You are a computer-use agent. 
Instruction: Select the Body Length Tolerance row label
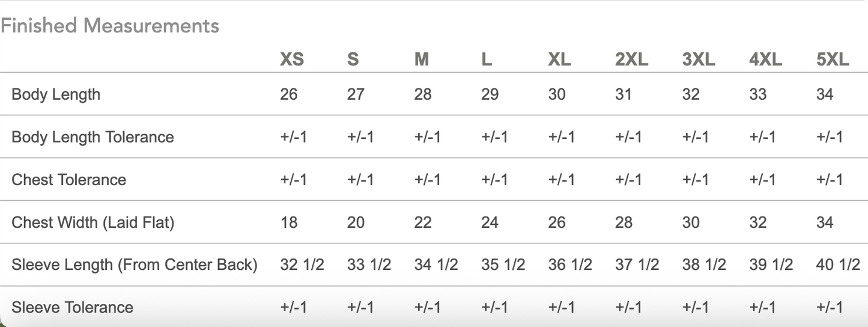[93, 137]
